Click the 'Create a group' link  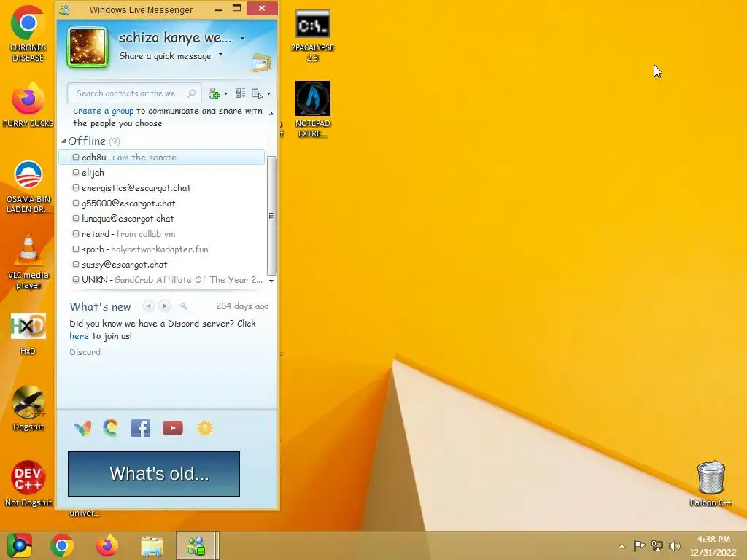click(x=104, y=111)
